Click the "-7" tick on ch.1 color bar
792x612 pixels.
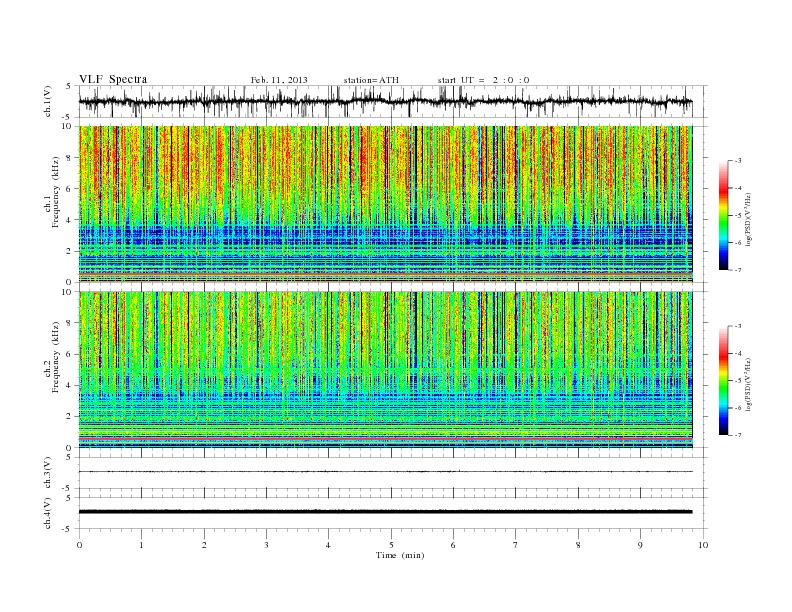pos(738,270)
